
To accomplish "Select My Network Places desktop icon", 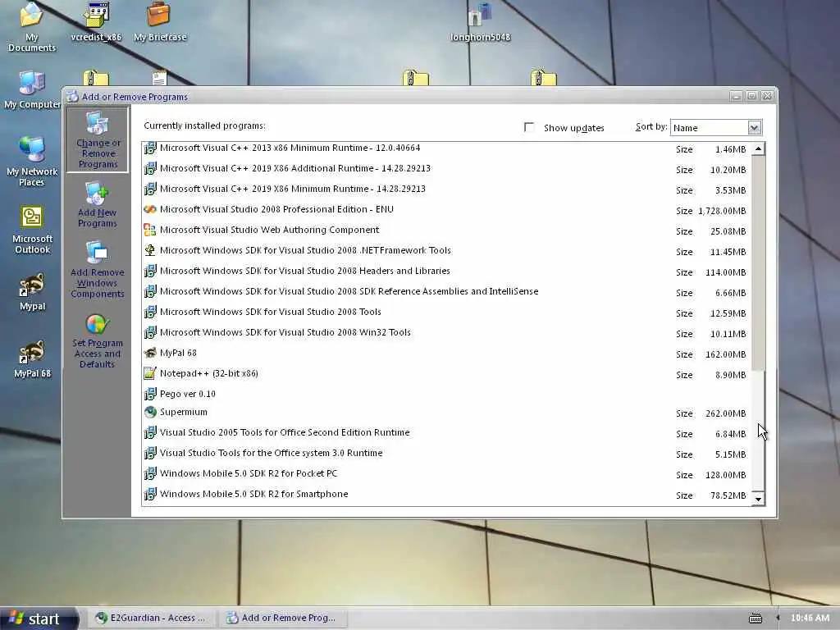I will tap(32, 162).
